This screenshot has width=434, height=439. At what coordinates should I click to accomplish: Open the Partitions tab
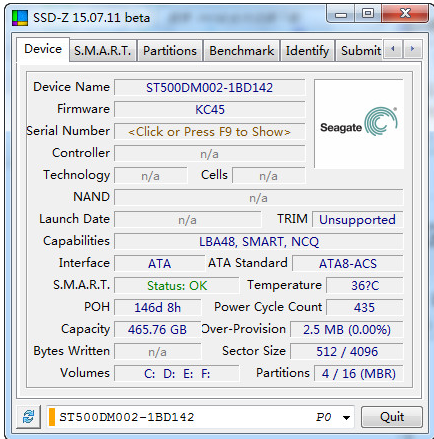[170, 51]
